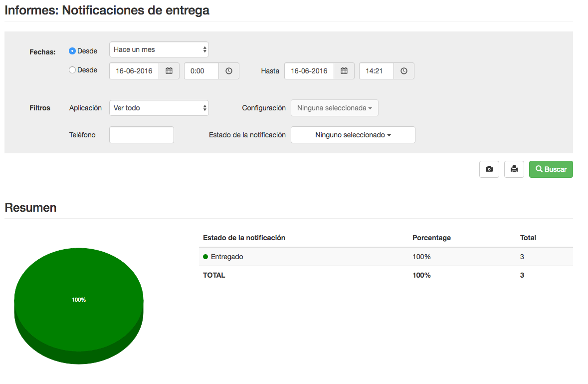
Task: Click the green Entregado legend dot
Action: [x=205, y=257]
